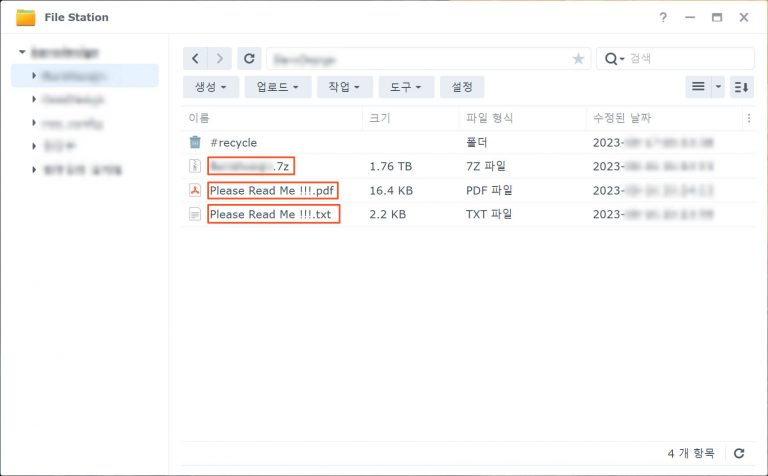Open the view mode dropdown arrow

point(718,87)
